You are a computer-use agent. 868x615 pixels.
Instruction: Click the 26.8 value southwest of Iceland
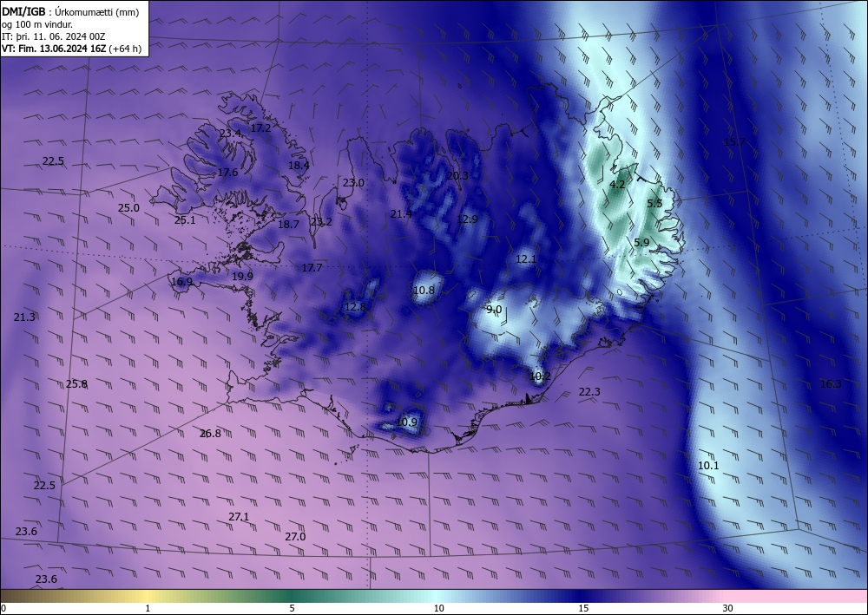click(210, 434)
